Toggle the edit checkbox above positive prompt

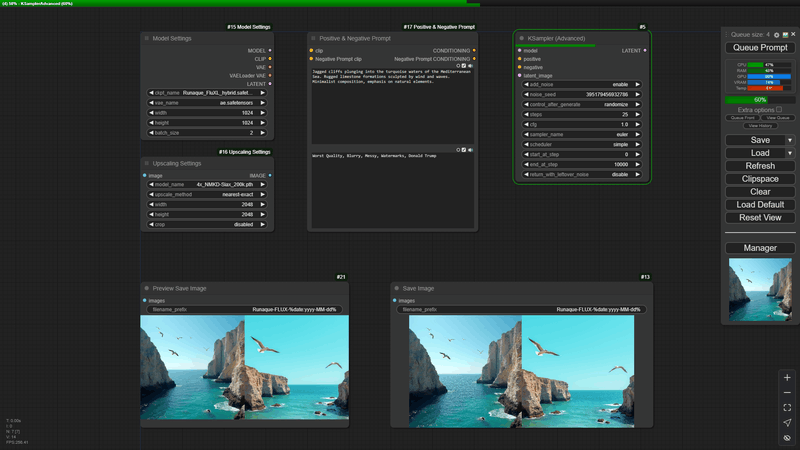point(464,66)
